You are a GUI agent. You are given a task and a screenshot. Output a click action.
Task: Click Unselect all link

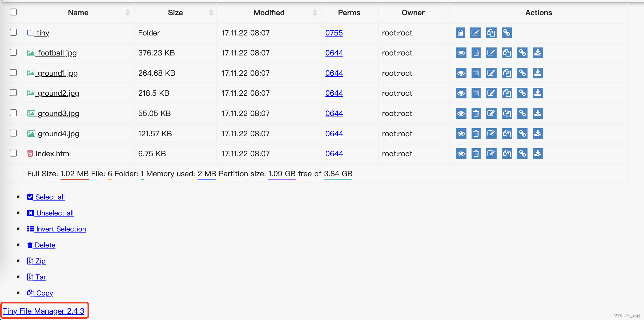click(x=50, y=213)
